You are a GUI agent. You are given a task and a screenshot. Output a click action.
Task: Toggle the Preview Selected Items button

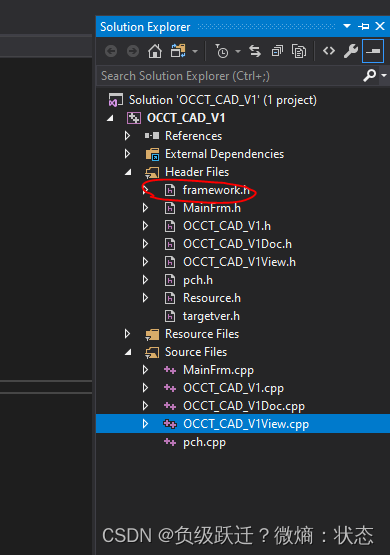click(x=373, y=51)
